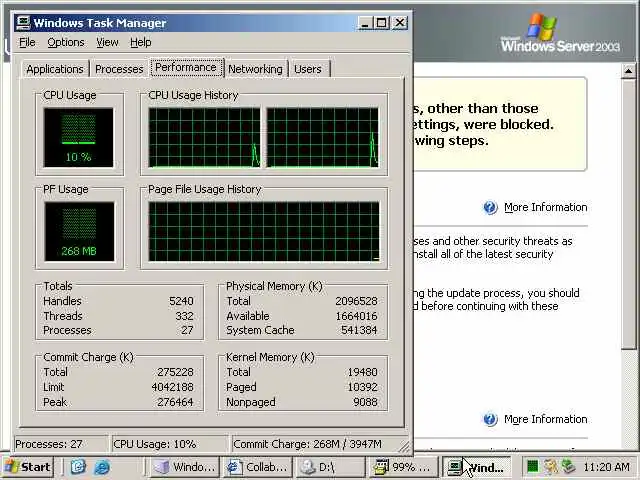Click the Threads value 332
640x480 pixels.
(x=184, y=316)
